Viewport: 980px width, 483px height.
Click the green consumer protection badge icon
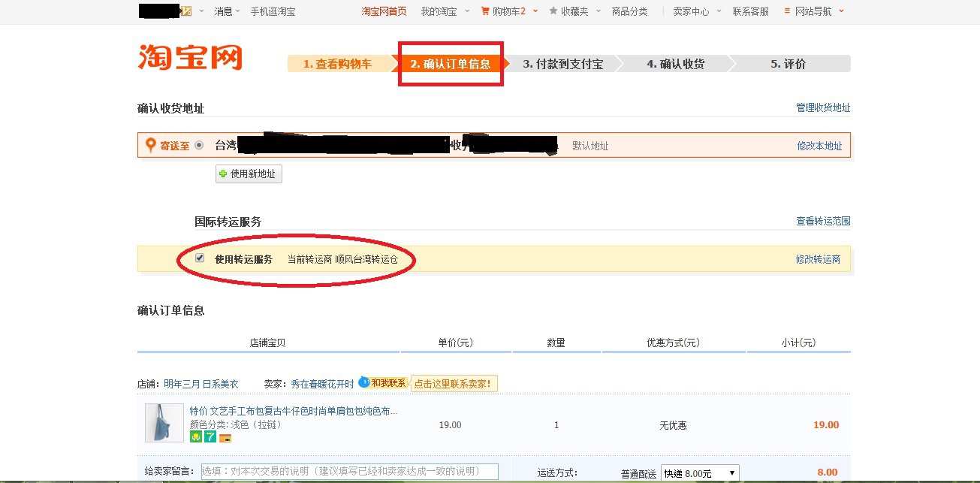coord(195,436)
